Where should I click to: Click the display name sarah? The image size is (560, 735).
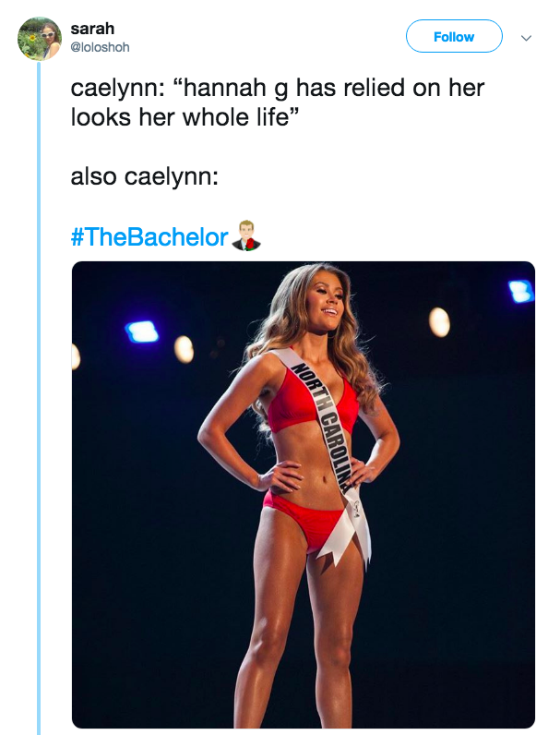click(92, 29)
